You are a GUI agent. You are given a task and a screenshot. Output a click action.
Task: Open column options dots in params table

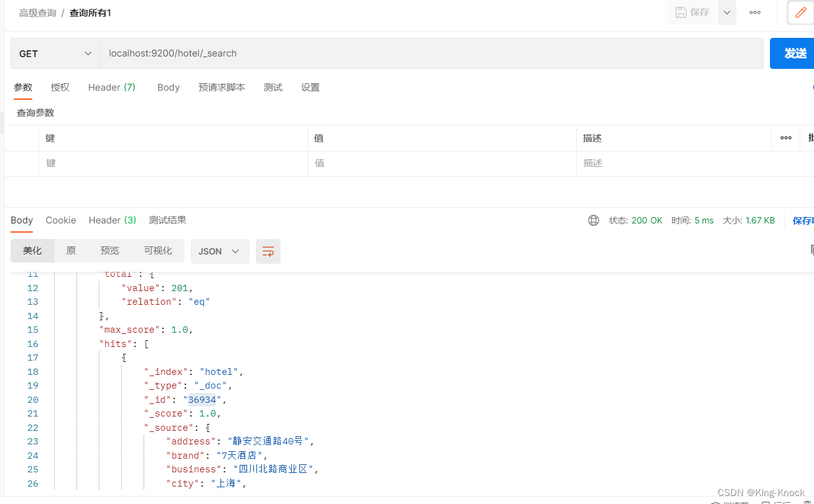pyautogui.click(x=786, y=138)
